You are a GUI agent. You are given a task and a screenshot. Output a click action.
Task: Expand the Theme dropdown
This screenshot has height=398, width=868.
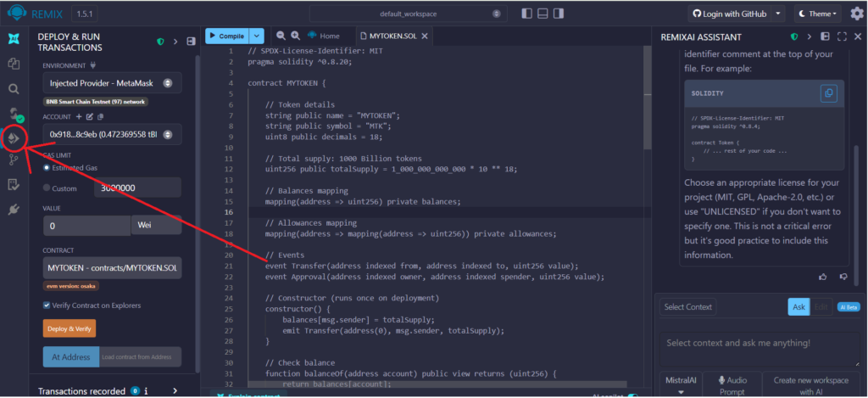point(818,14)
